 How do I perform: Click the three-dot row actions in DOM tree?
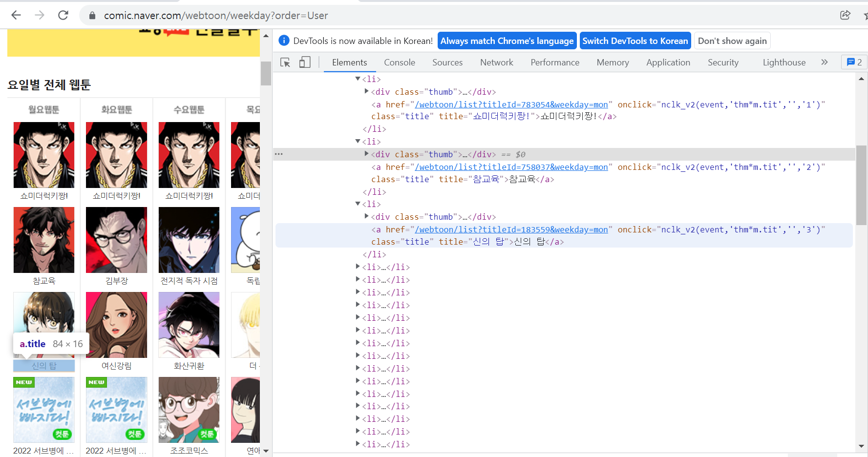coord(279,154)
